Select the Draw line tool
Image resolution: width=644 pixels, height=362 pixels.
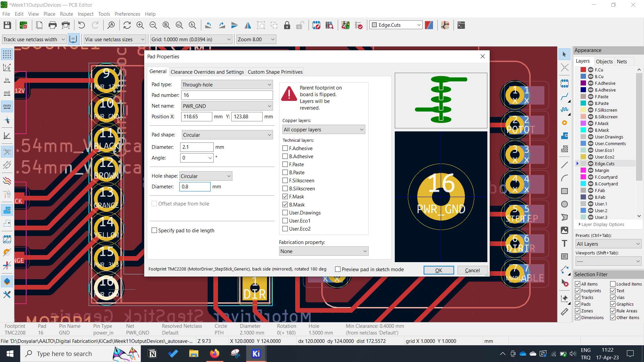tap(565, 165)
